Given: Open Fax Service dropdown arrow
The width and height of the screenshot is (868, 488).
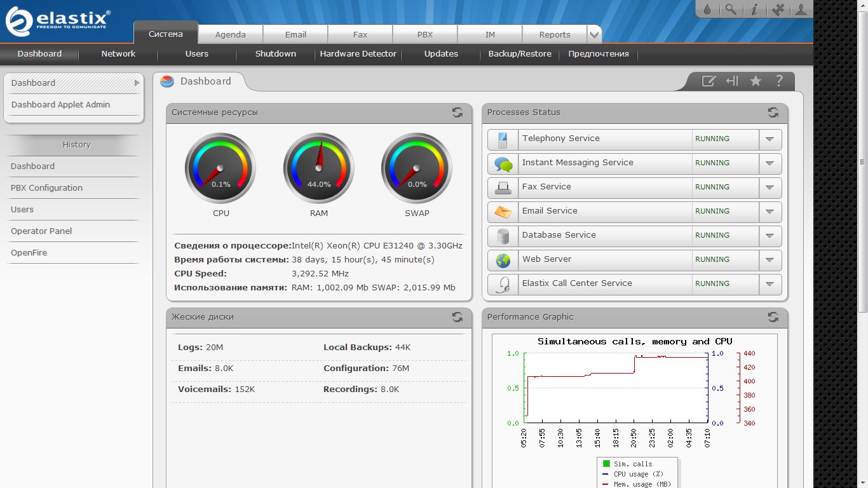Looking at the screenshot, I should (770, 188).
